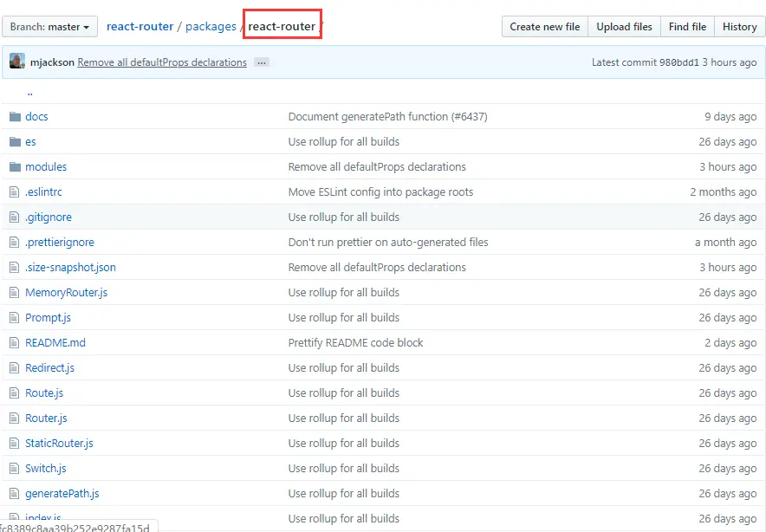Click the es folder icon
766x532 pixels.
coord(15,142)
